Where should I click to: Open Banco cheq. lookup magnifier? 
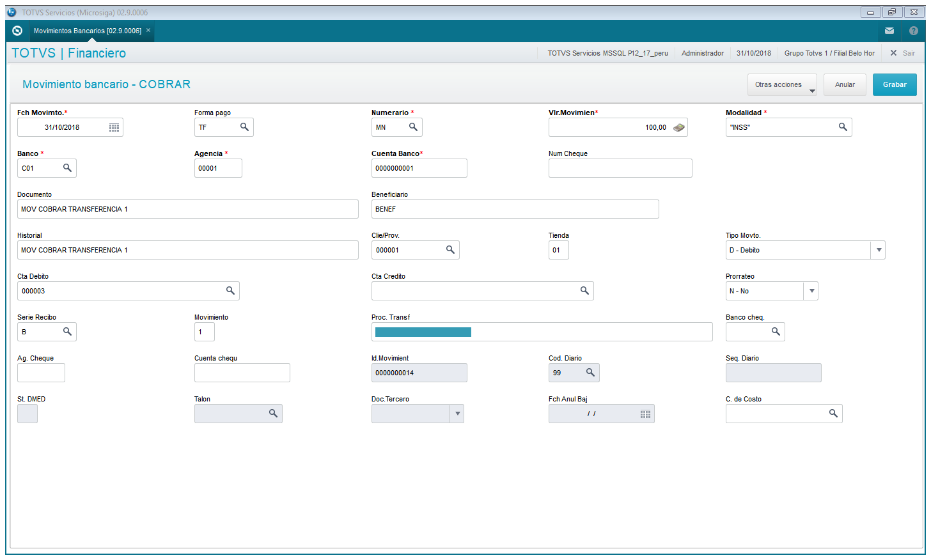pyautogui.click(x=776, y=332)
